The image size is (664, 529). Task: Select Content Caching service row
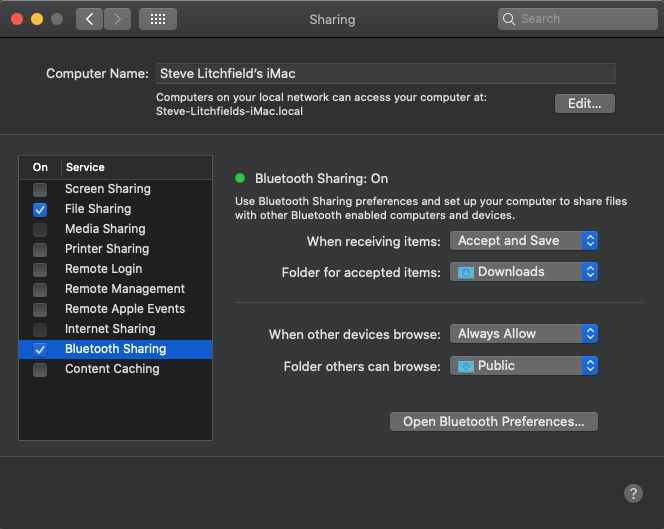tap(116, 369)
